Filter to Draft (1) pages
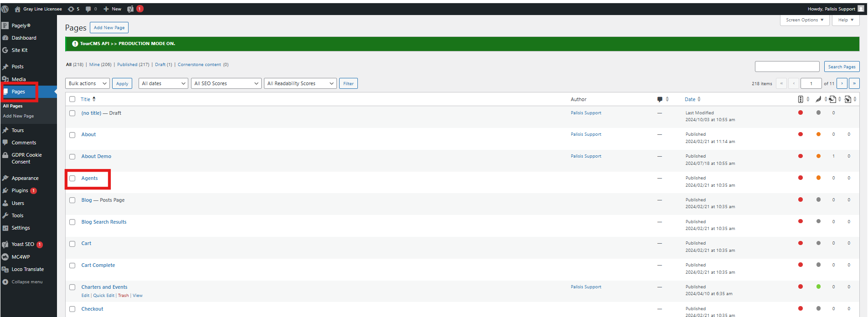868x317 pixels. click(x=164, y=65)
